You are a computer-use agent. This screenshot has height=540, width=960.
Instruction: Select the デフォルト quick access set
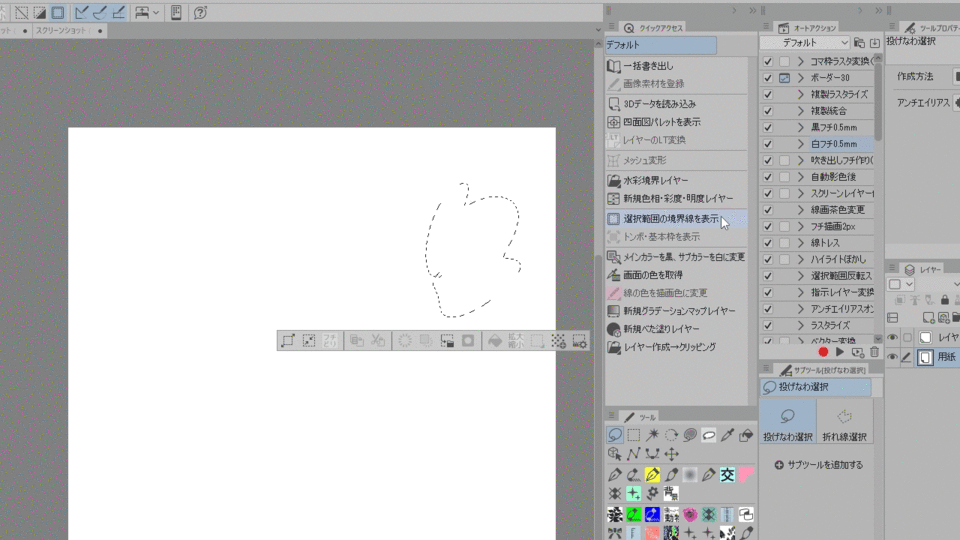pos(661,45)
